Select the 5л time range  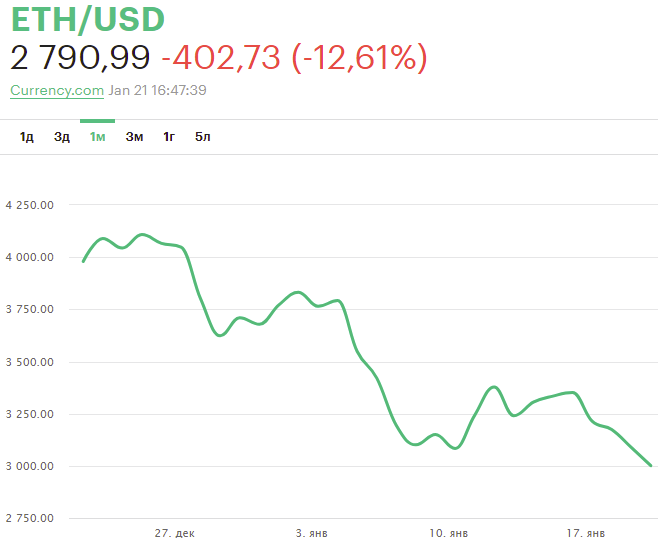click(x=203, y=137)
